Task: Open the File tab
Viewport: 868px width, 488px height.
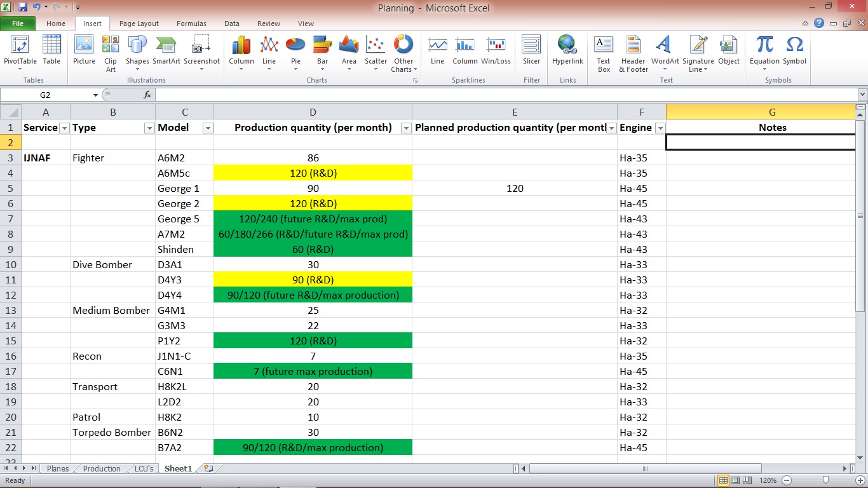Action: click(x=18, y=24)
